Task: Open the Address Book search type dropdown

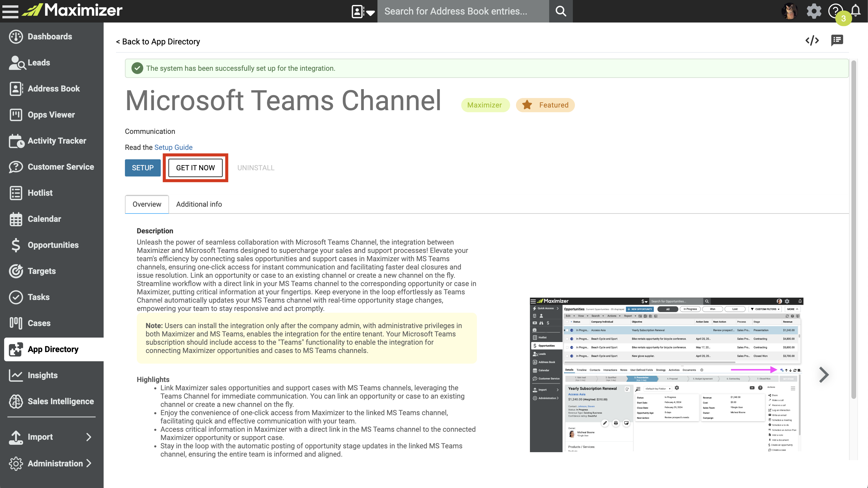Action: [x=363, y=12]
